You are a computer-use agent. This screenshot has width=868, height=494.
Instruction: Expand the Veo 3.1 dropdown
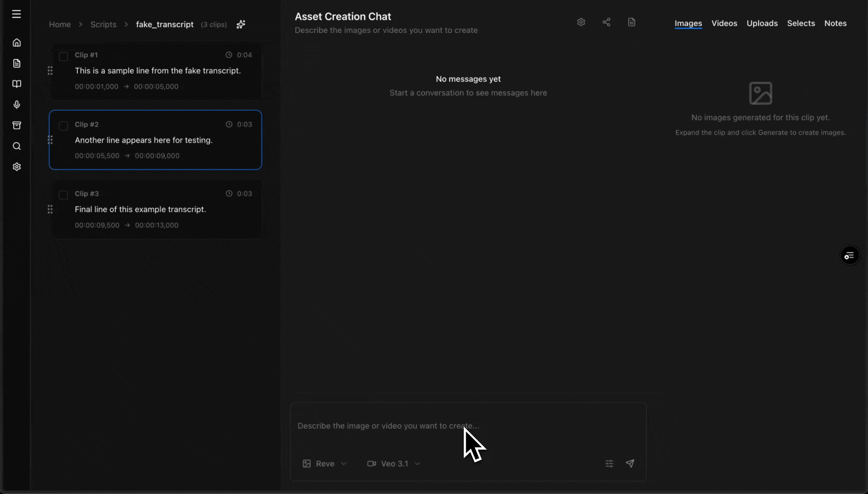tap(394, 463)
